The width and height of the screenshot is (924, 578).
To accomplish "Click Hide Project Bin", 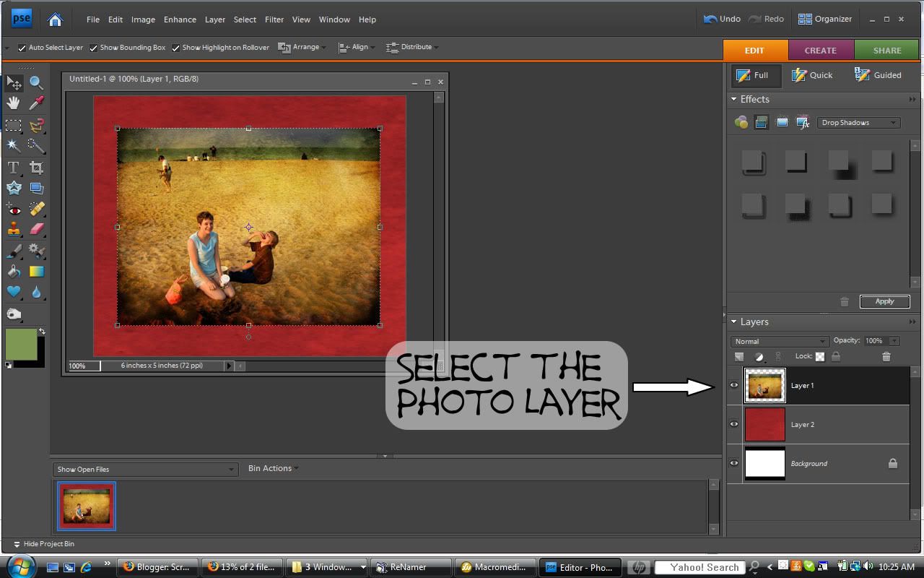I will click(43, 544).
